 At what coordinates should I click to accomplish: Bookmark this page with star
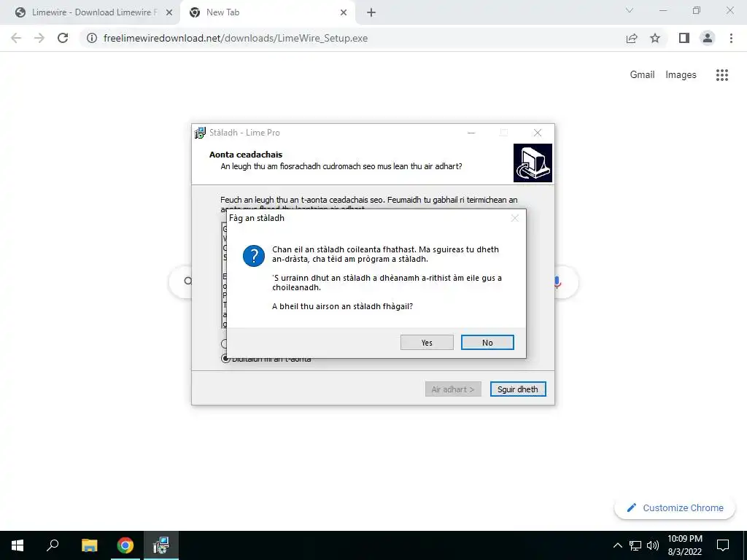[655, 38]
